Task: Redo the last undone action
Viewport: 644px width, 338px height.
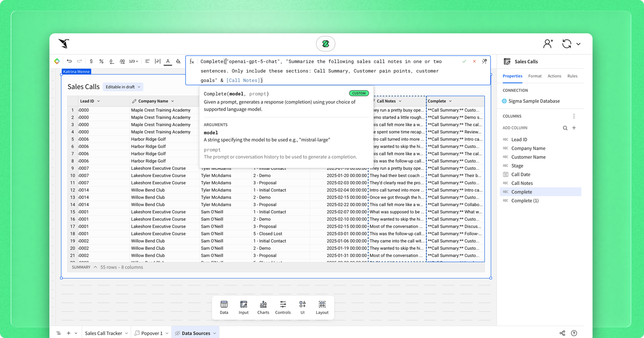Action: click(79, 61)
